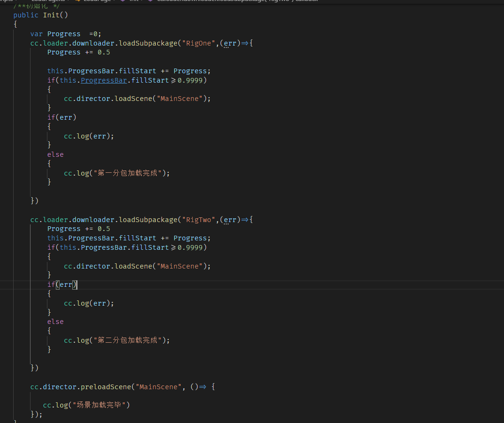Click downloader on the RigTwo line
This screenshot has width=504, height=423.
tap(93, 220)
